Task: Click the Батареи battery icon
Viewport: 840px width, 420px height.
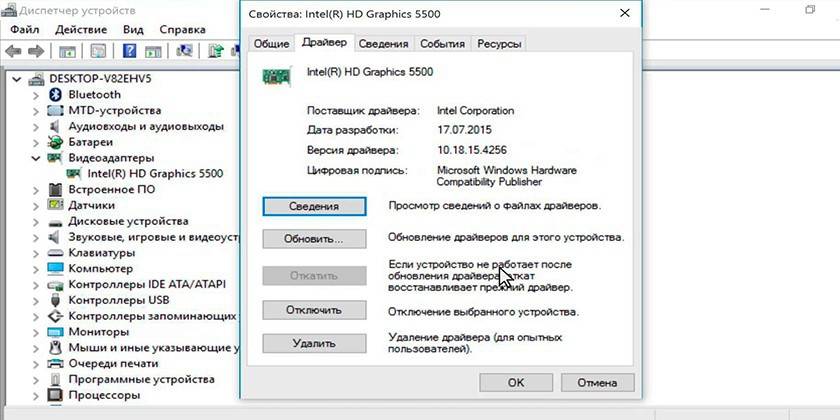Action: [x=57, y=142]
